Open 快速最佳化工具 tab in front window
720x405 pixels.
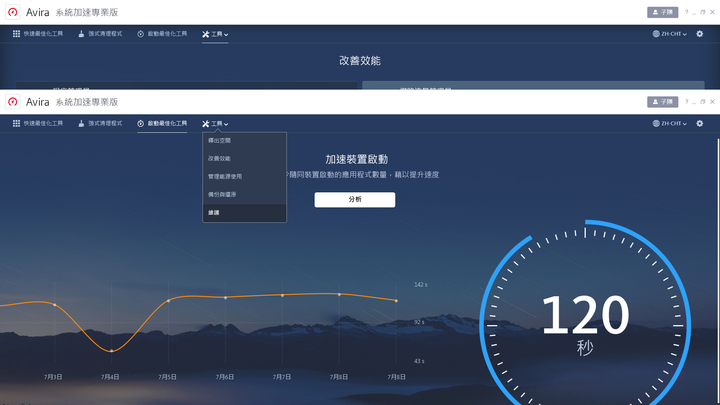(38, 124)
